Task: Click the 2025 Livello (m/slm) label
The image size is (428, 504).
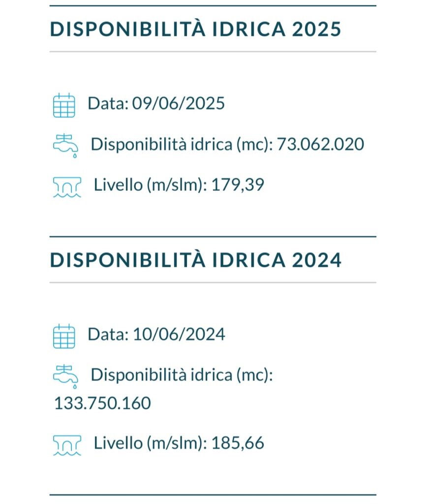Action: point(151,185)
